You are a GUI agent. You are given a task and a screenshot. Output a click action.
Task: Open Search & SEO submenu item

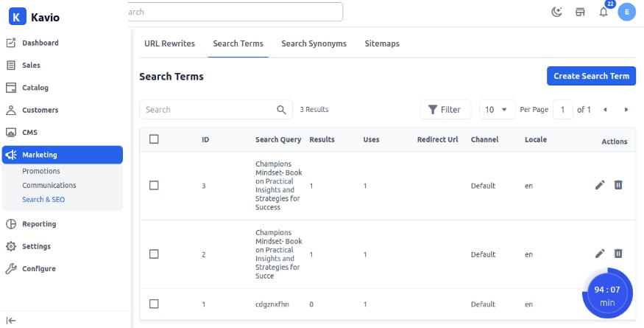tap(43, 199)
